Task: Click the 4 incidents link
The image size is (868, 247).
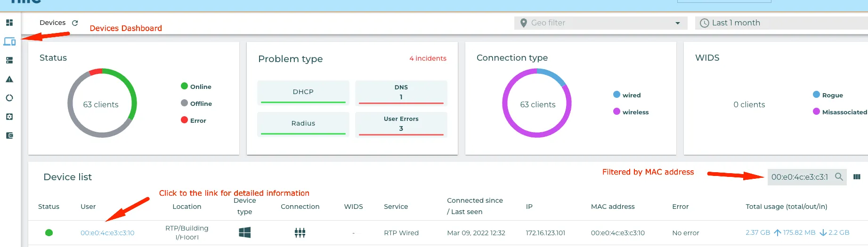Action: coord(428,58)
